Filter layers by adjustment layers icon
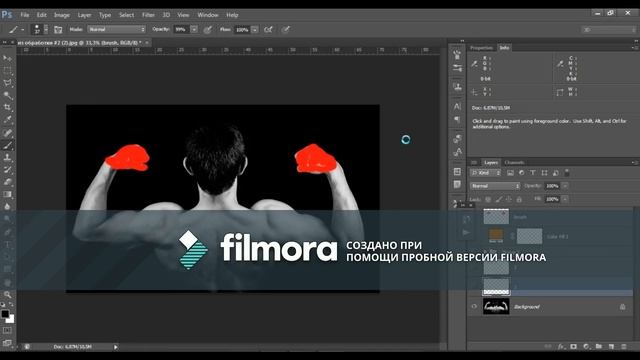This screenshot has width=640, height=360. click(x=521, y=173)
